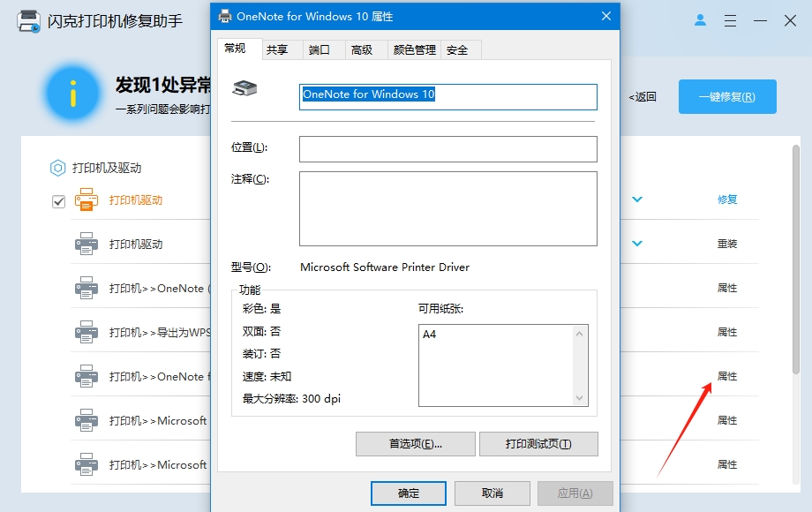Viewport: 812px width, 512px height.
Task: Switch to the 常规 tab
Action: 240,49
